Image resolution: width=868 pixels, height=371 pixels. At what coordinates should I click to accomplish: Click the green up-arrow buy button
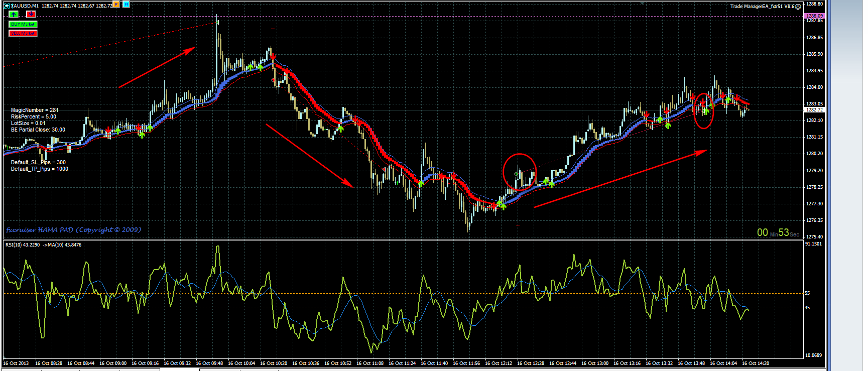pyautogui.click(x=14, y=14)
